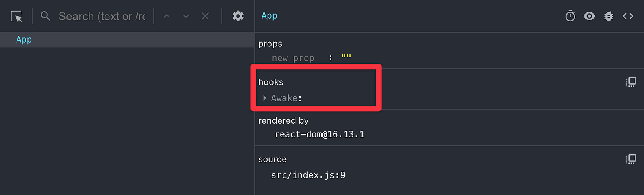Go to next search result arrow
Screen dimensions: 644x195
(x=186, y=16)
